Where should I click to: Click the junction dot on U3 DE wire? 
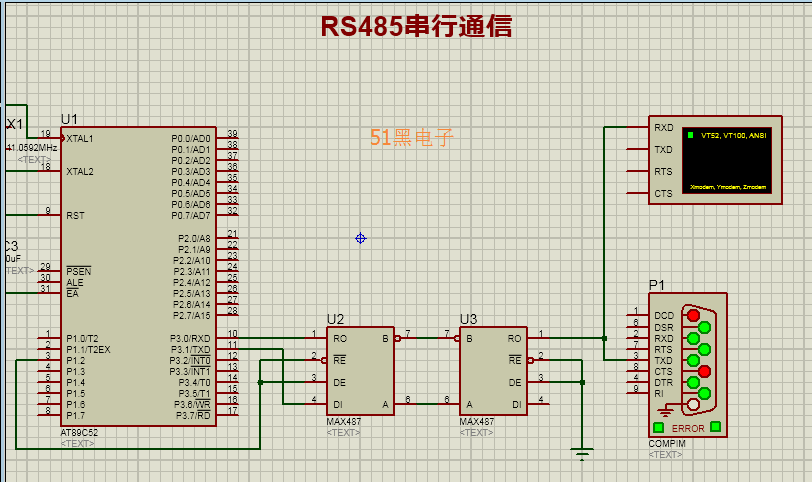coord(582,382)
